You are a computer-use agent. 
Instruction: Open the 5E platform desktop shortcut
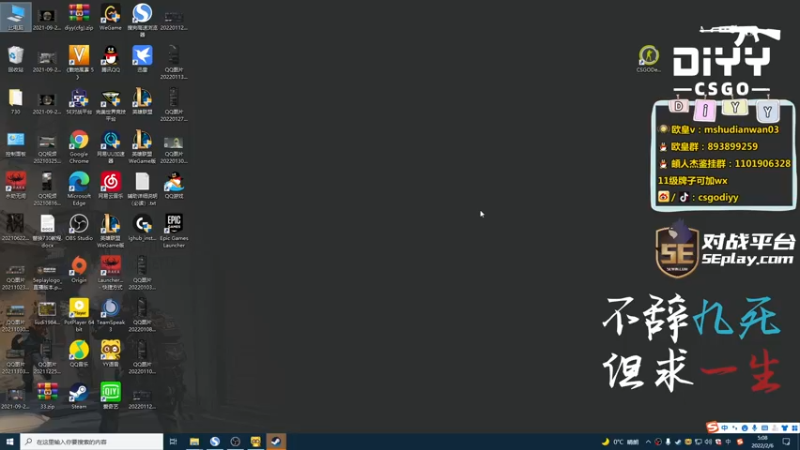point(79,101)
